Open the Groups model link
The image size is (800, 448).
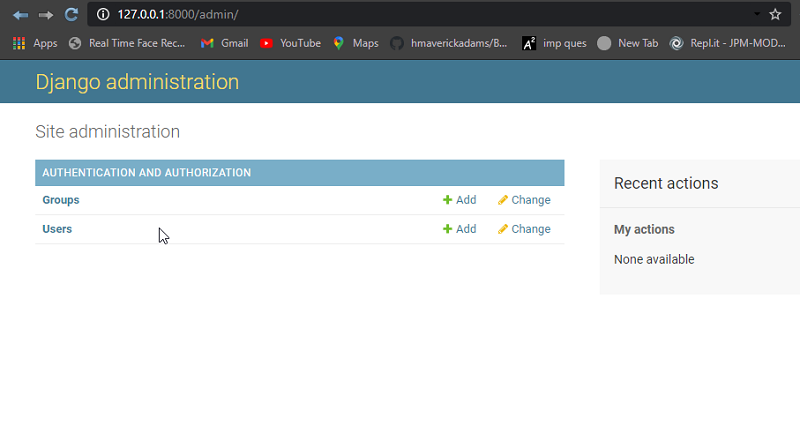(x=61, y=200)
